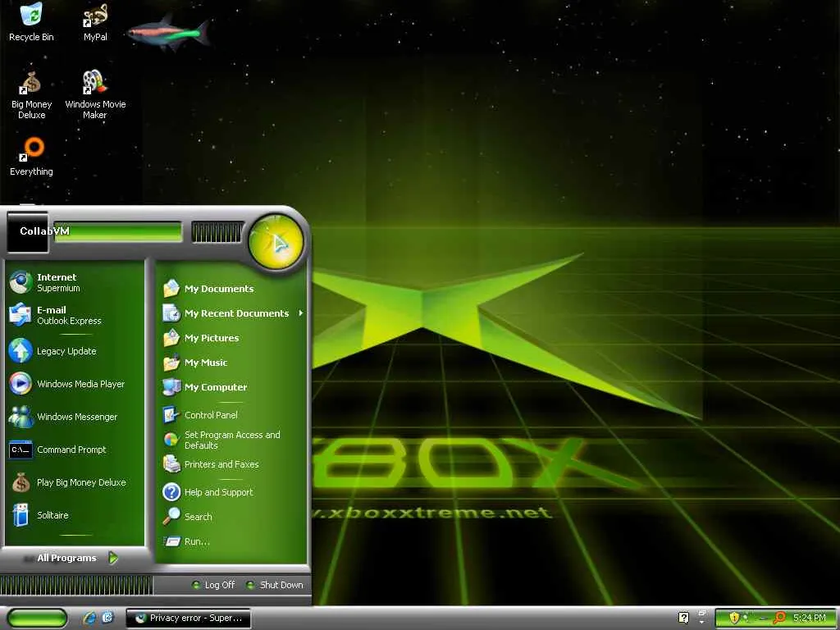Screen dimensions: 840x630
Task: Open Search from the Start menu
Action: 232,517
